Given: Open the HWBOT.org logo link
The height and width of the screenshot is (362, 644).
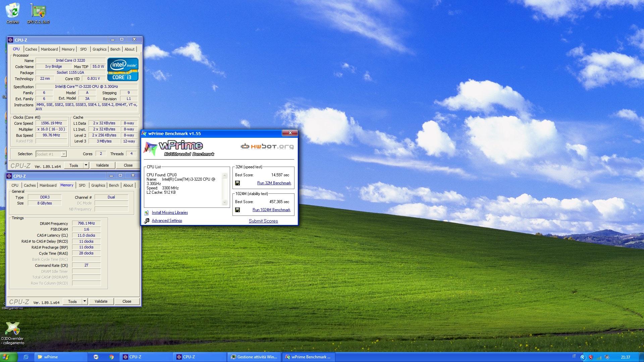Looking at the screenshot, I should [267, 146].
